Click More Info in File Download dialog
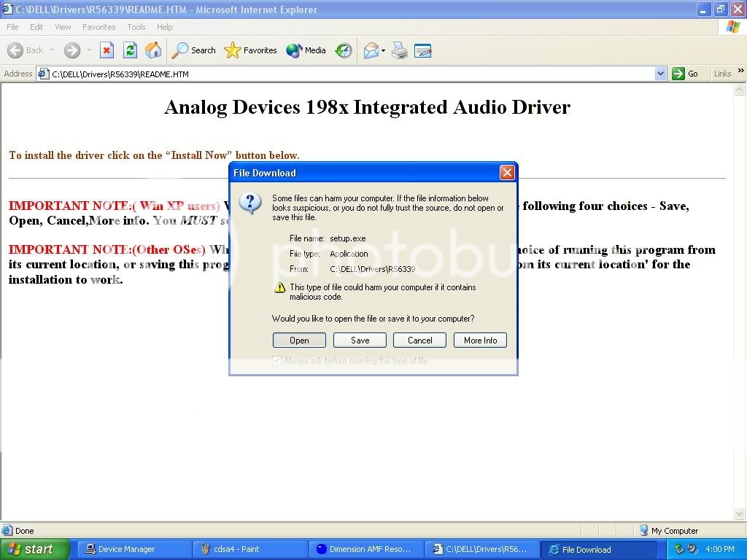Image resolution: width=747 pixels, height=560 pixels. (480, 341)
